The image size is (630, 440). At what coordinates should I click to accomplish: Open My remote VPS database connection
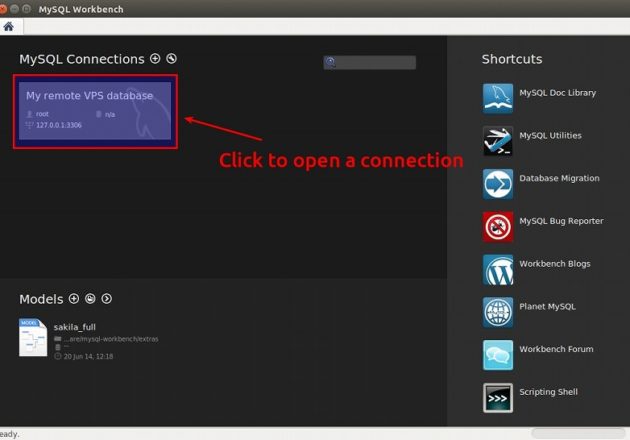click(x=95, y=111)
